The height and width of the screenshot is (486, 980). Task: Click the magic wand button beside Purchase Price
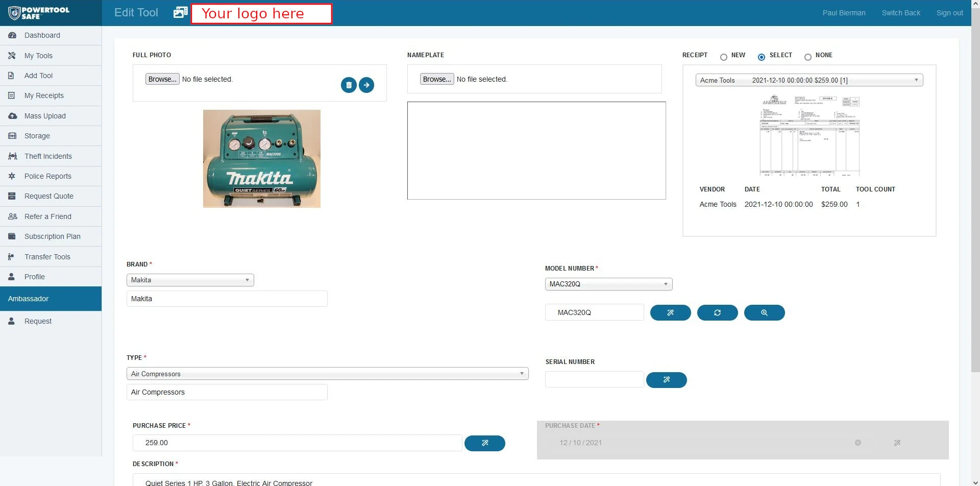(x=484, y=443)
